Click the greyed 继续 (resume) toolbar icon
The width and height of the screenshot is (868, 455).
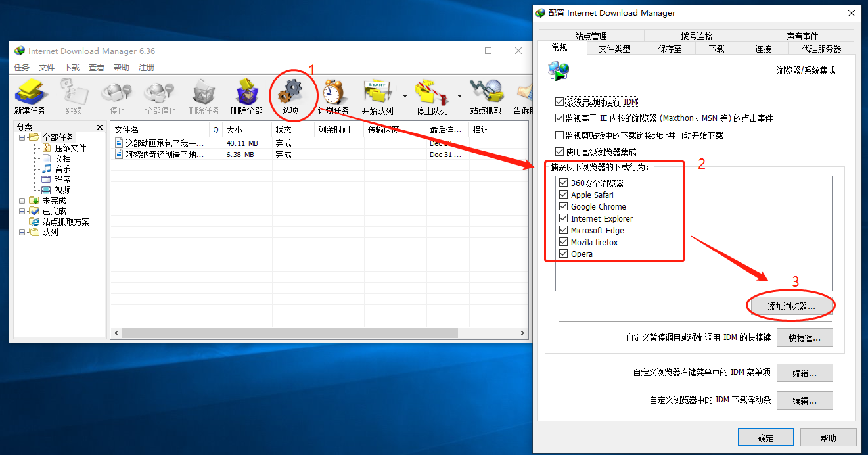click(74, 97)
